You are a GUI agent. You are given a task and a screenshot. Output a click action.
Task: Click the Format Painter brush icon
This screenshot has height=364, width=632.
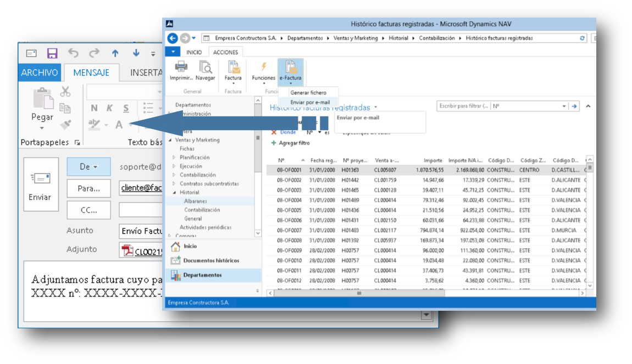(65, 125)
